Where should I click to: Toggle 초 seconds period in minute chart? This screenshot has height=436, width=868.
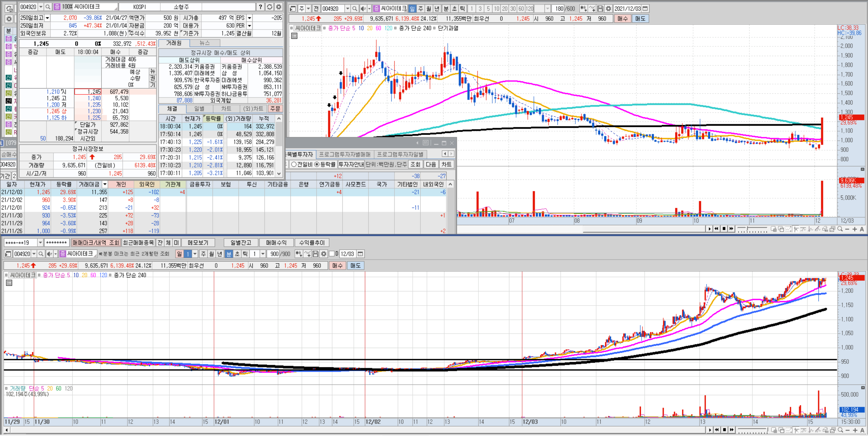pyautogui.click(x=237, y=254)
